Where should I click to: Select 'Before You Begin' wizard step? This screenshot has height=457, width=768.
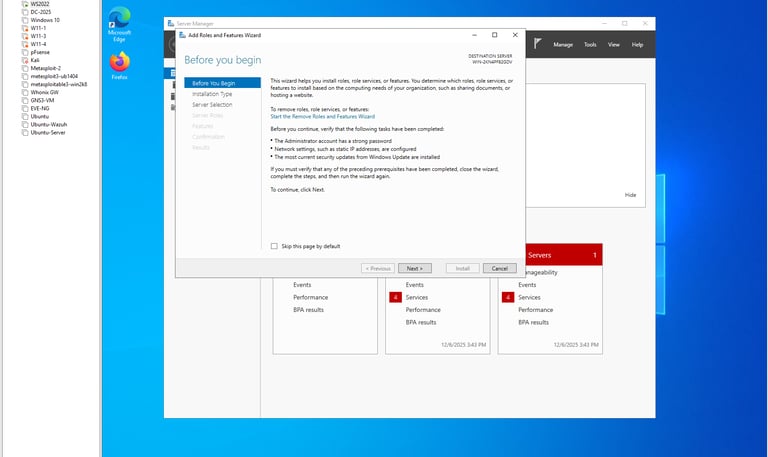click(x=222, y=83)
